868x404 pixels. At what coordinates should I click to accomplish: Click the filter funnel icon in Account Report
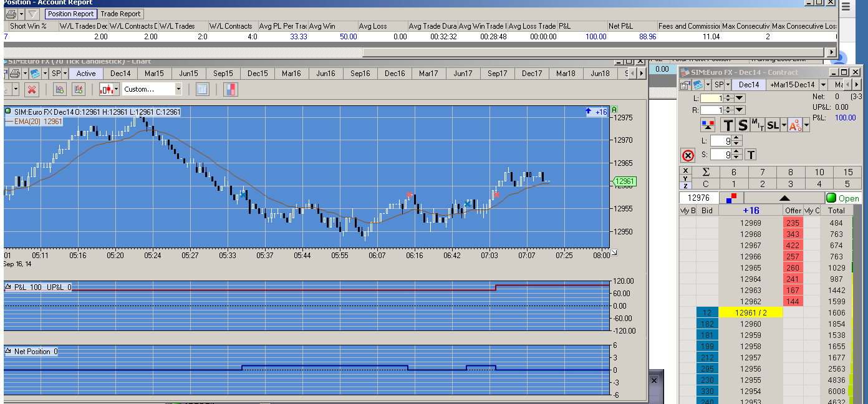[33, 14]
